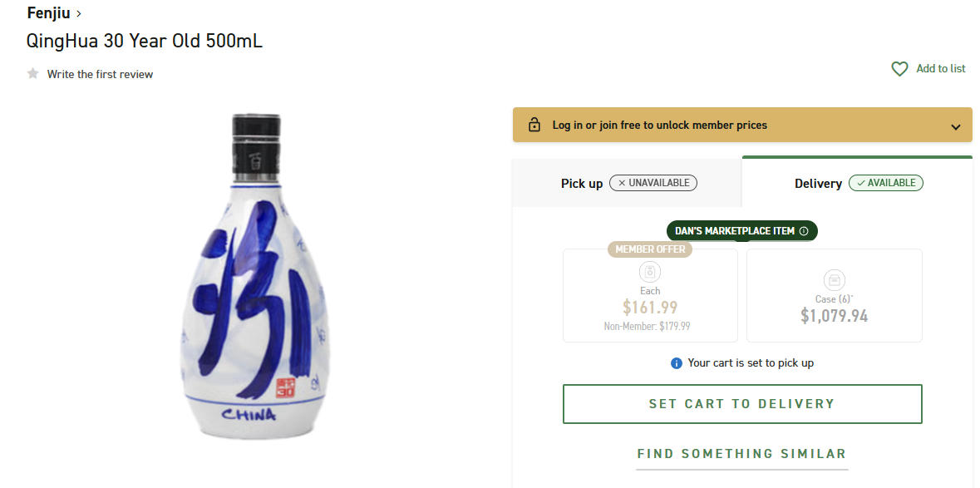Click blue info icon beside cart pickup notice
980x488 pixels.
(677, 363)
